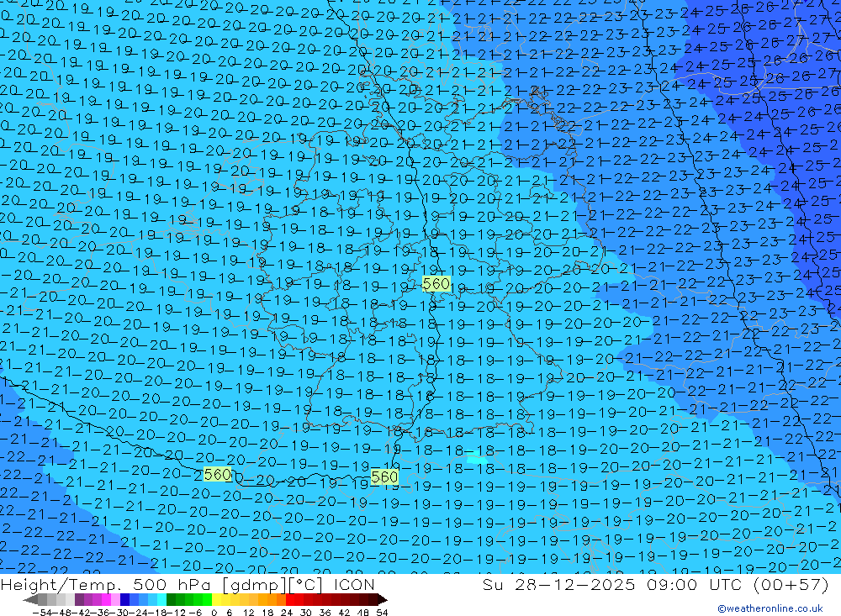841x616 pixels.
Task: Click the yellow segment of the temperature legend
Action: [216, 600]
